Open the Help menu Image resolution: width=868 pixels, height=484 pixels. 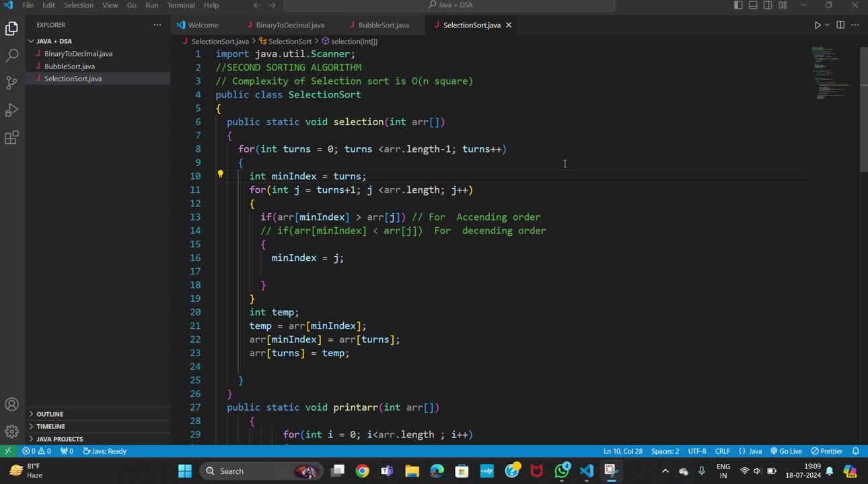211,5
